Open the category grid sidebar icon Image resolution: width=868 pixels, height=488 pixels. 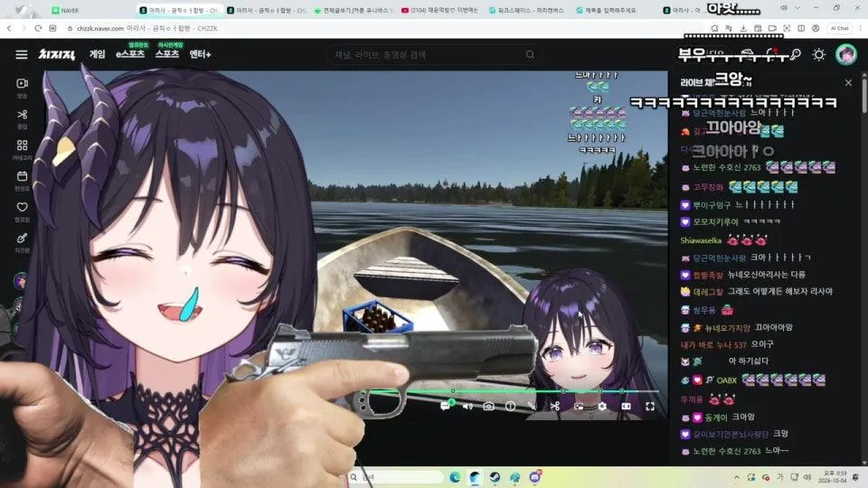tap(22, 145)
